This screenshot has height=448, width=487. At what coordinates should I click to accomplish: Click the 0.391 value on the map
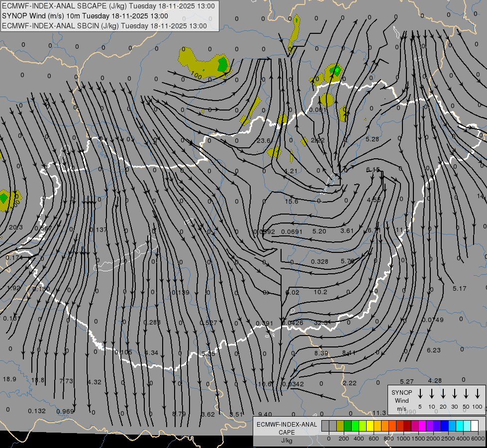click(265, 324)
